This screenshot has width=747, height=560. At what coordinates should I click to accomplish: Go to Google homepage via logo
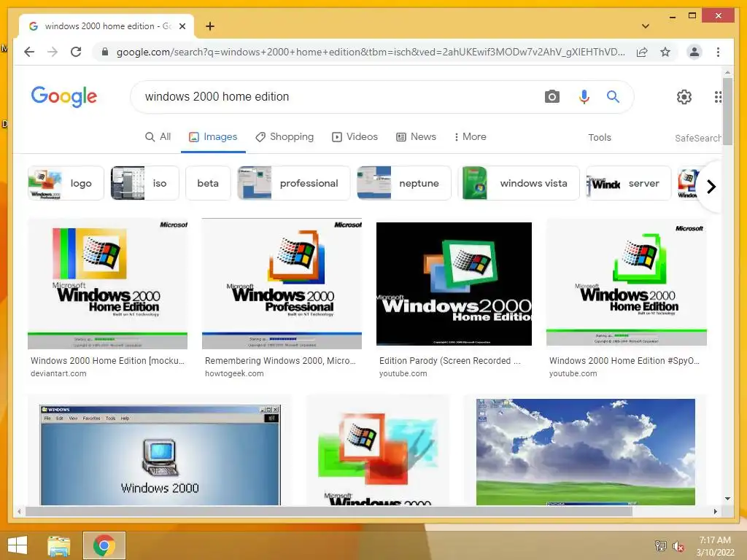click(x=64, y=97)
